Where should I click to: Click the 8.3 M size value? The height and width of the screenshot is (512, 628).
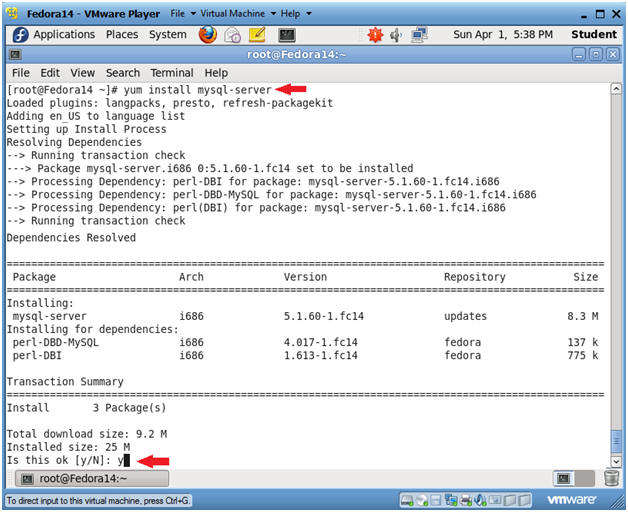click(x=583, y=316)
